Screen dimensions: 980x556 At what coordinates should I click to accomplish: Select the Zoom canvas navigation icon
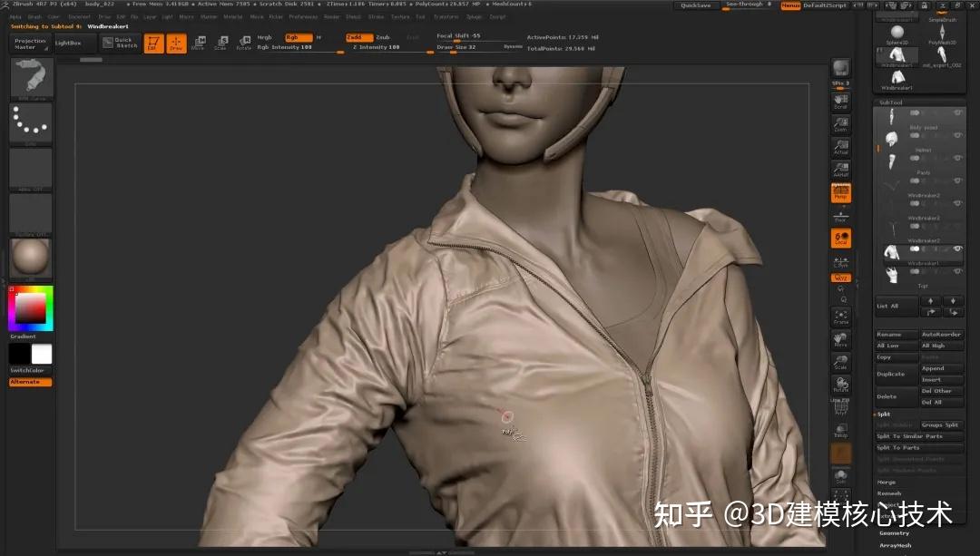840,124
